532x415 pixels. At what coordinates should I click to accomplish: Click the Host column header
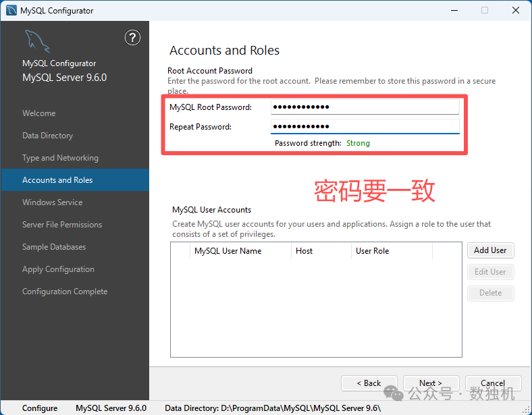click(321, 251)
